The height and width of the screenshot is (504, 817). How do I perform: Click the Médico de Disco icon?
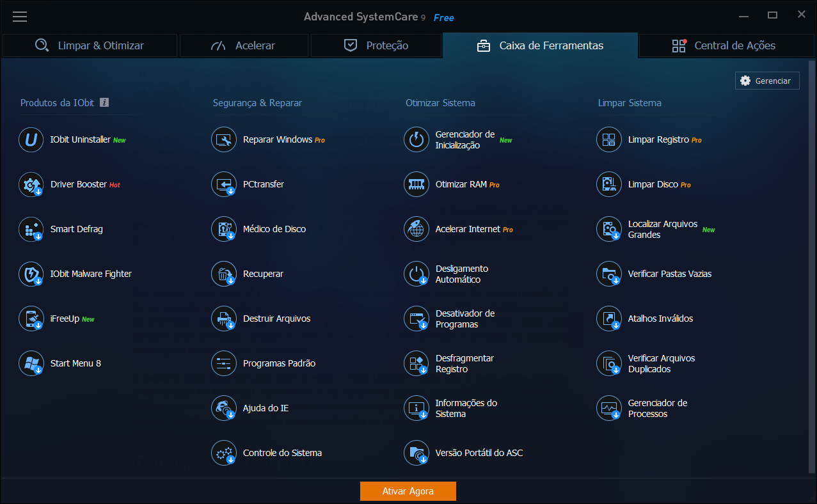(224, 229)
